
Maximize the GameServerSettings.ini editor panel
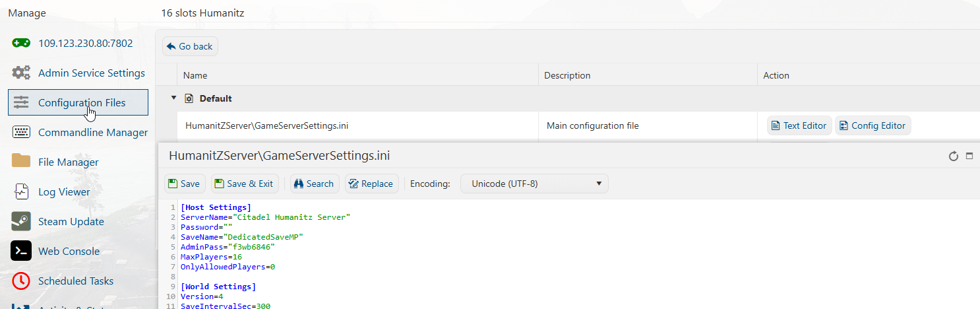point(969,156)
